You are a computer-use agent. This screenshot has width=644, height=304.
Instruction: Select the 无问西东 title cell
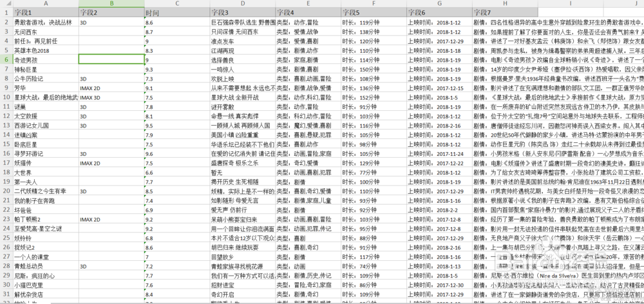coord(46,32)
